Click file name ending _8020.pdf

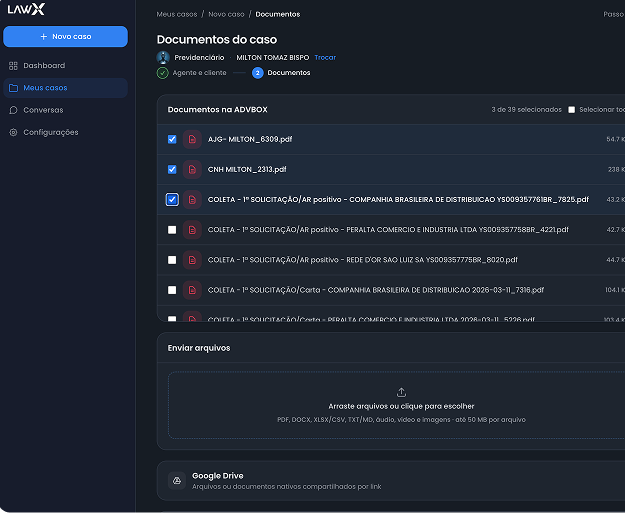363,260
